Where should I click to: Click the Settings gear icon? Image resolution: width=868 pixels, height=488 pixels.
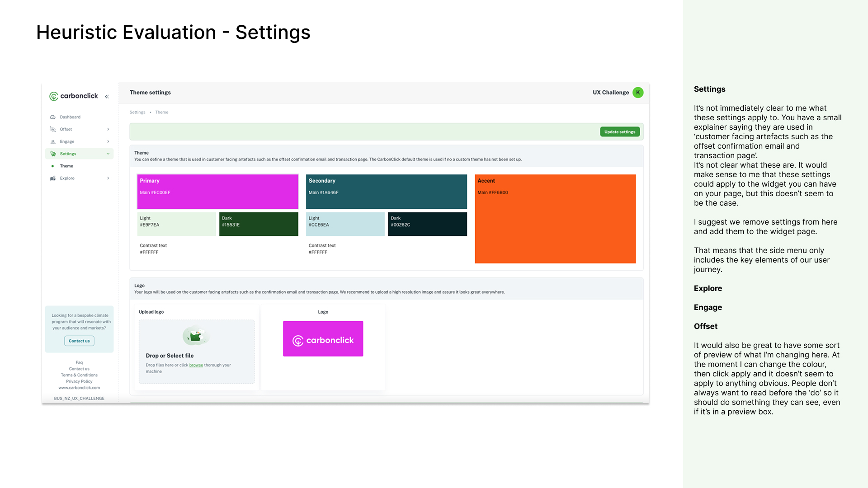(53, 154)
